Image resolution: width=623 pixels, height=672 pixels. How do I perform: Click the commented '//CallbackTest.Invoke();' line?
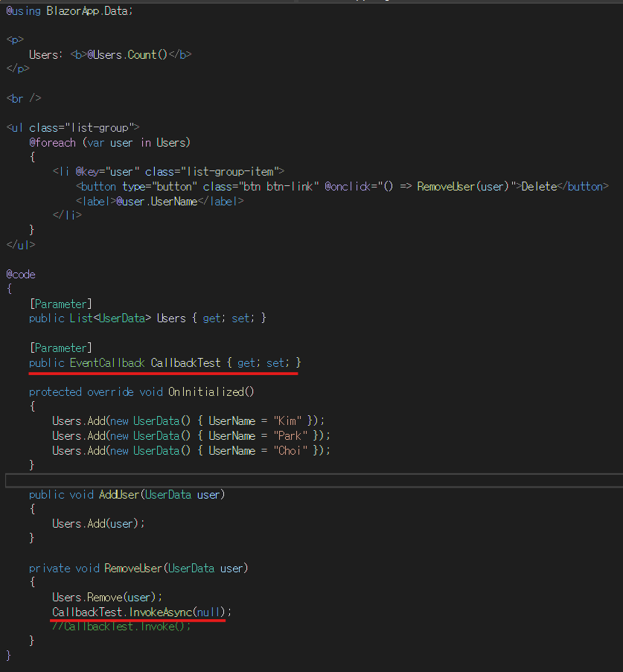(121, 627)
